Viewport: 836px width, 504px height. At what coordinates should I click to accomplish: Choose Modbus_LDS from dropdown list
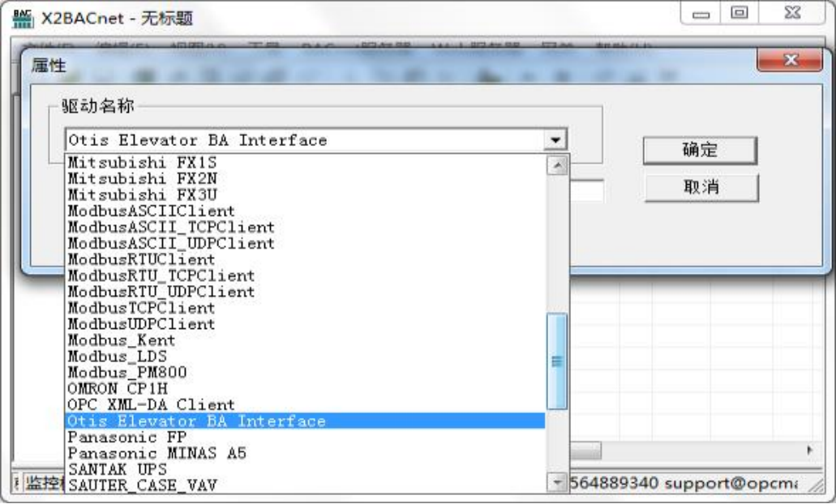pos(305,356)
